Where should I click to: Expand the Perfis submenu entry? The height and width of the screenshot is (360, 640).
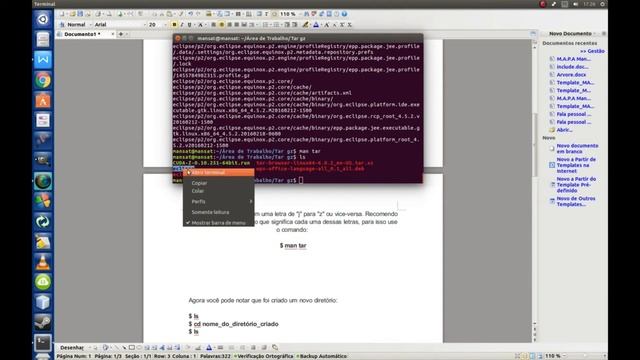[x=218, y=202]
